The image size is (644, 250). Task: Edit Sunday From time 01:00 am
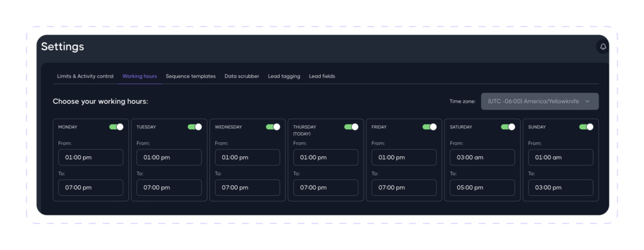[x=560, y=157]
